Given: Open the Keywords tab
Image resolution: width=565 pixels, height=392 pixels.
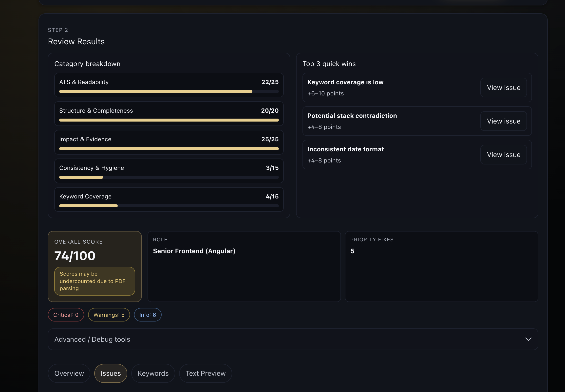Looking at the screenshot, I should (153, 373).
